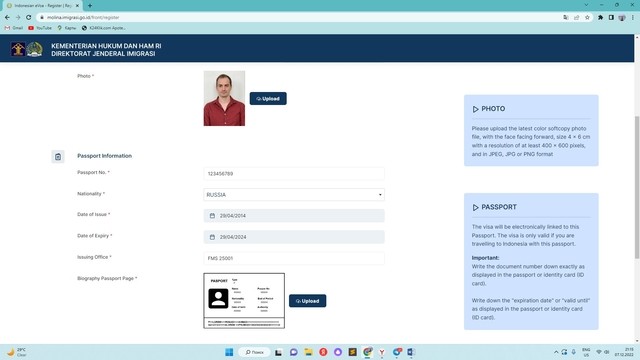Open the browser Extensions puzzle icon
Screen dimensions: 640x360
600,18
